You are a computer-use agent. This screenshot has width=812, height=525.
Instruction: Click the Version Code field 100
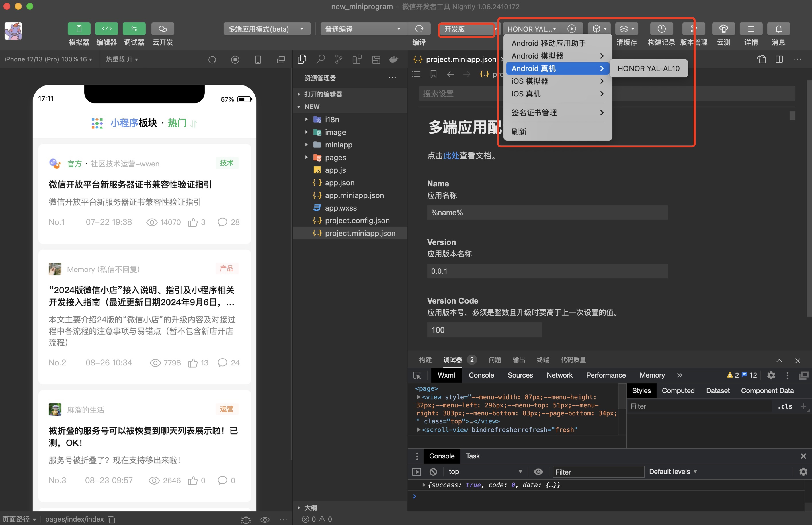click(484, 330)
